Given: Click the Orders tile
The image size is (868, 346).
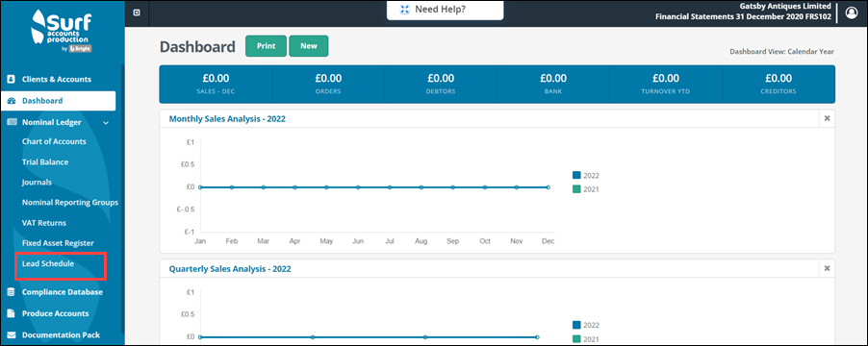Looking at the screenshot, I should click(328, 84).
